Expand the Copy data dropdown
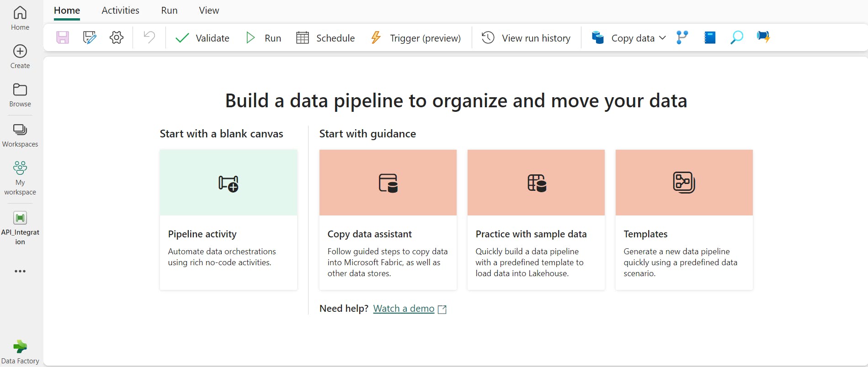This screenshot has width=868, height=367. pyautogui.click(x=662, y=38)
